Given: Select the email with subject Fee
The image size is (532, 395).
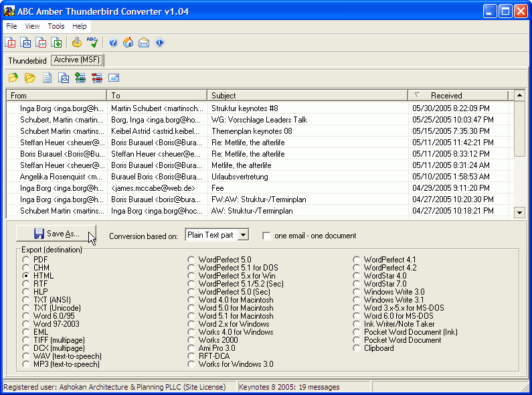Looking at the screenshot, I should 260,188.
